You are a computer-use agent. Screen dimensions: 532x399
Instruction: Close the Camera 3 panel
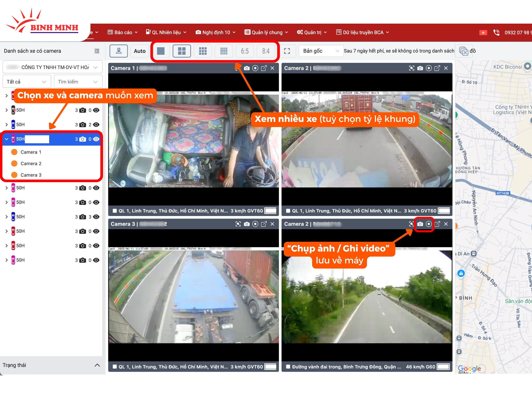273,224
